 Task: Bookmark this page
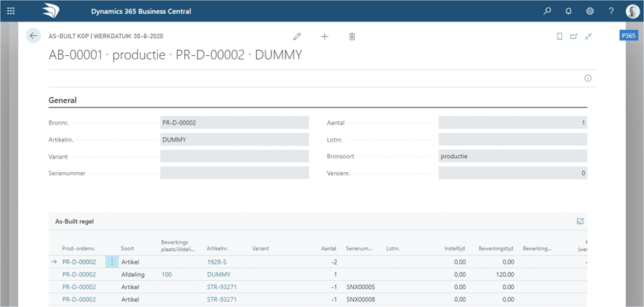(559, 37)
